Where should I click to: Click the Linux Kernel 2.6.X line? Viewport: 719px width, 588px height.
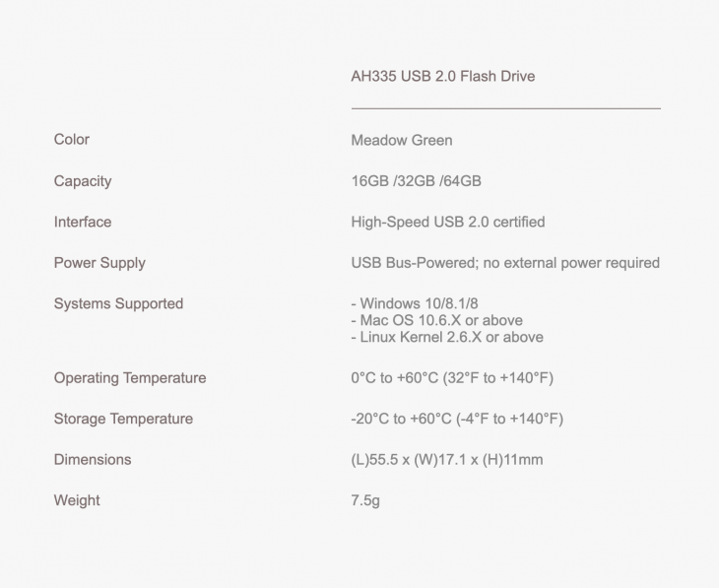pos(447,337)
